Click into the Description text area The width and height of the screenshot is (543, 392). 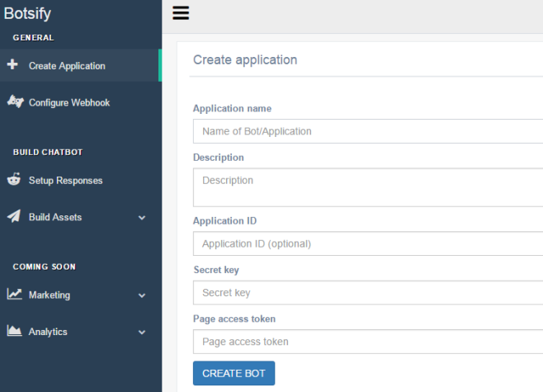(367, 187)
